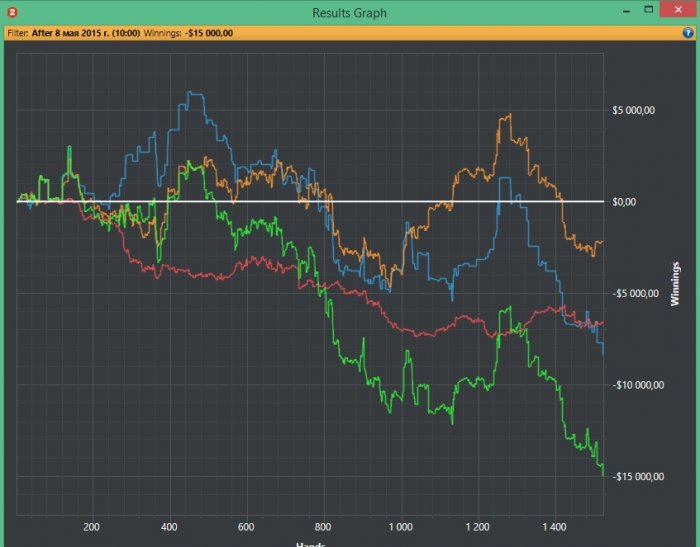
Task: Click the '$5 000,00' y-axis label
Action: pyautogui.click(x=633, y=110)
